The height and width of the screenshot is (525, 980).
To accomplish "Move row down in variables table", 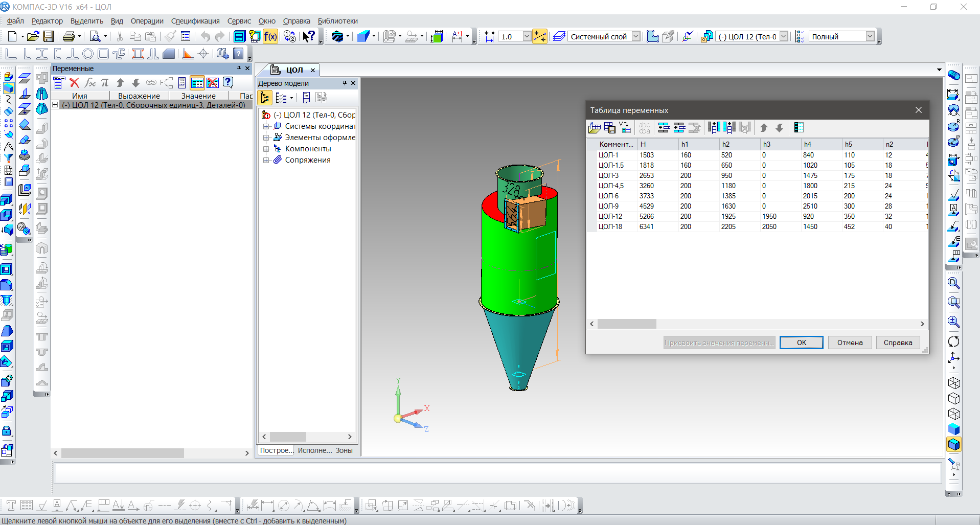I will 780,128.
